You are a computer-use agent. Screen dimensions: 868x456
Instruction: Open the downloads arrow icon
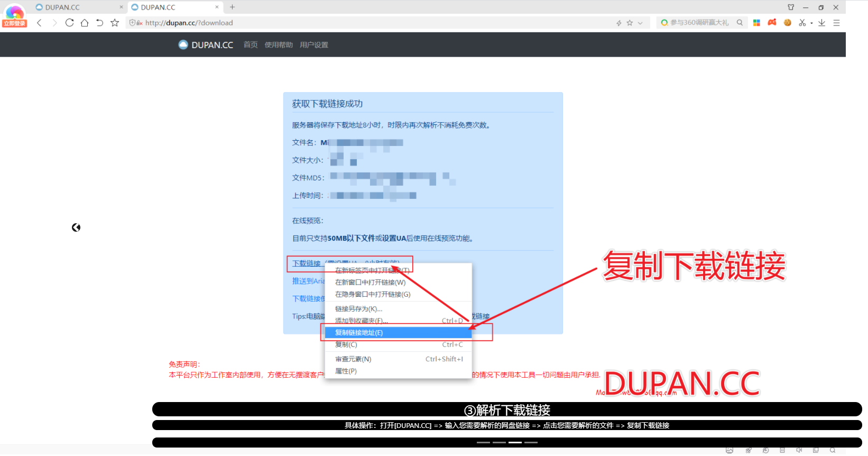coord(821,23)
